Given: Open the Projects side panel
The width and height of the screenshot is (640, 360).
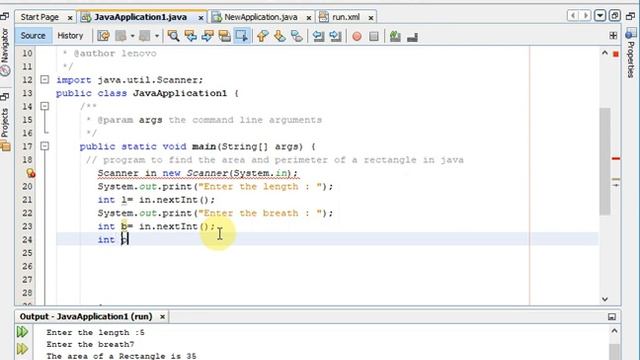Looking at the screenshot, I should 5,130.
